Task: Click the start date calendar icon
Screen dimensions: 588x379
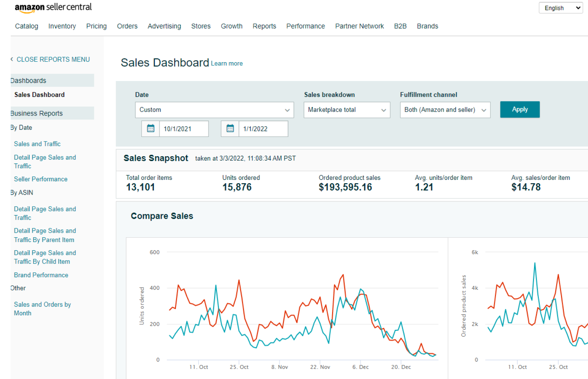Action: (151, 129)
